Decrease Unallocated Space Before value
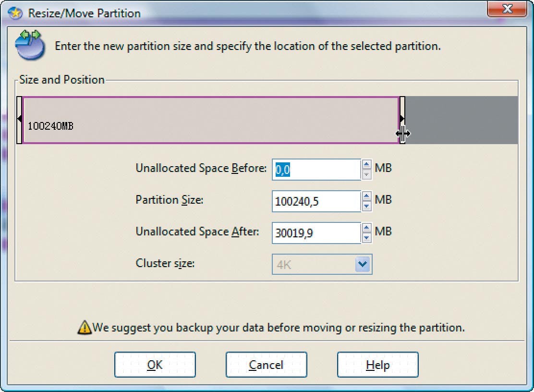 pyautogui.click(x=367, y=174)
